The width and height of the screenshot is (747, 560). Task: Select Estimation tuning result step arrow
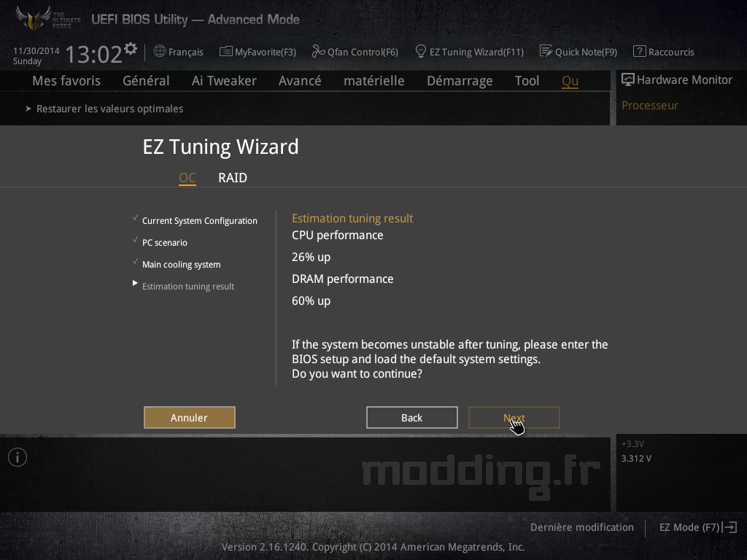tap(135, 284)
